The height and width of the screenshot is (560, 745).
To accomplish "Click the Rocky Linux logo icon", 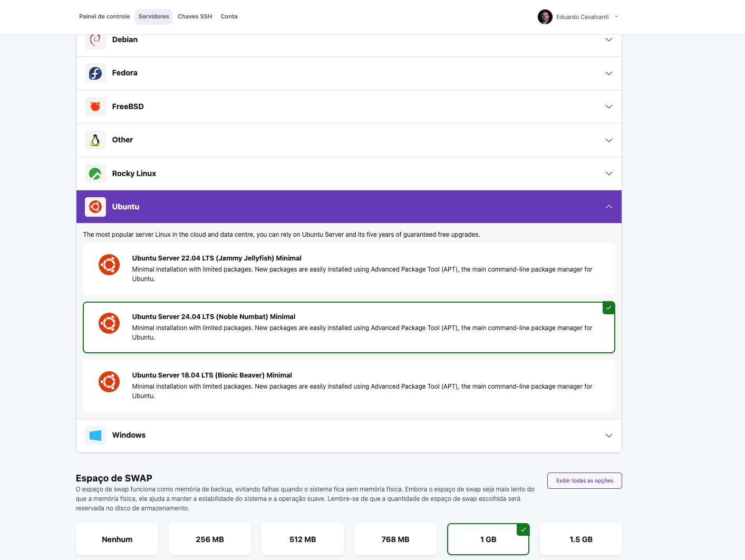I will (x=95, y=173).
